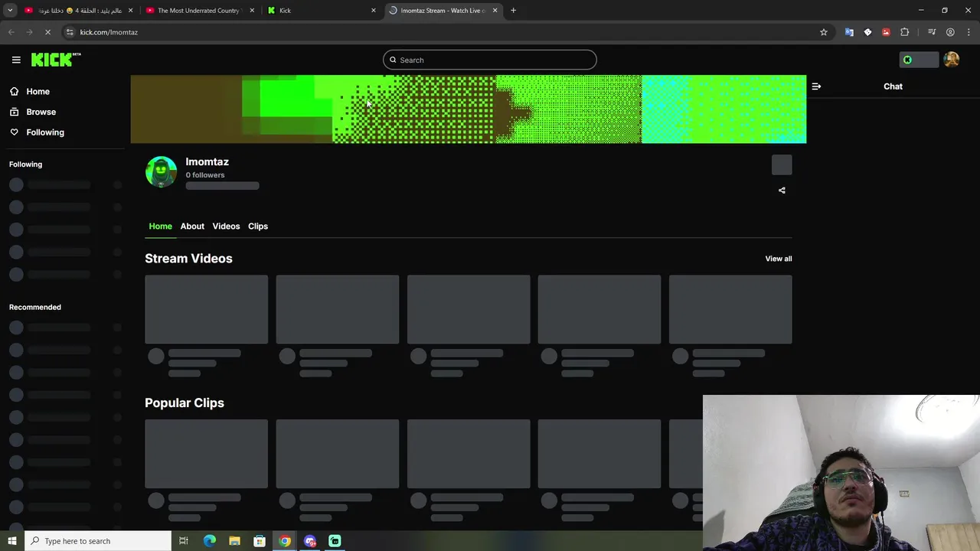Click the channel banner image
The height and width of the screenshot is (551, 980).
coord(469,109)
